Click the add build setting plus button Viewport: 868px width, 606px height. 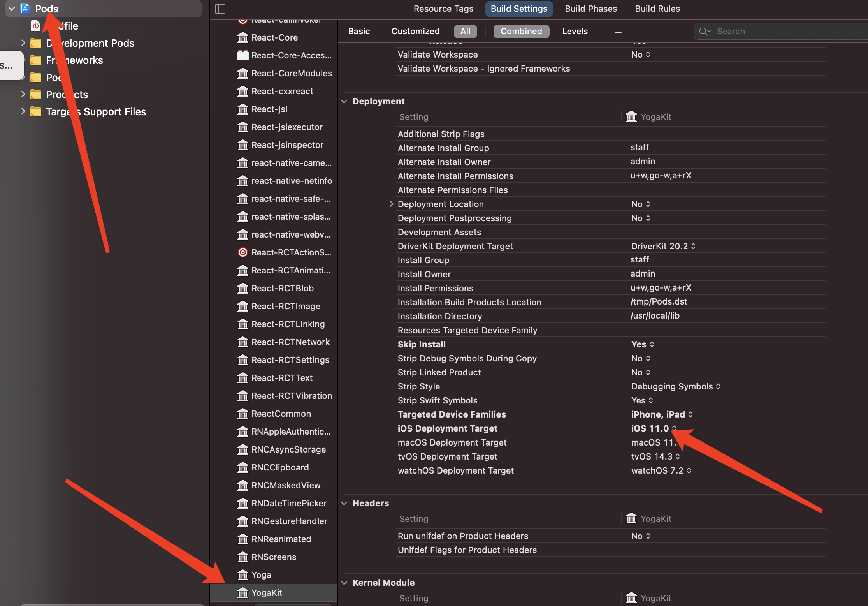pos(618,32)
